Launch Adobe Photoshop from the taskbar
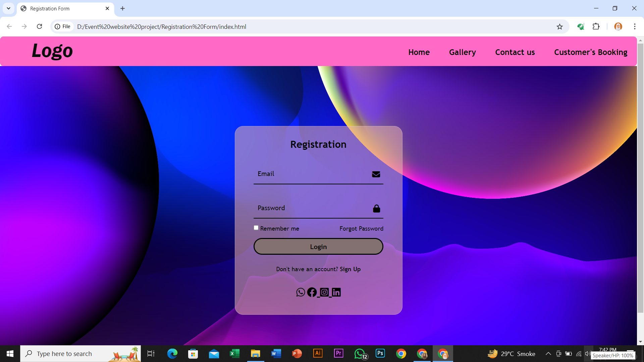The image size is (644, 362). [380, 353]
